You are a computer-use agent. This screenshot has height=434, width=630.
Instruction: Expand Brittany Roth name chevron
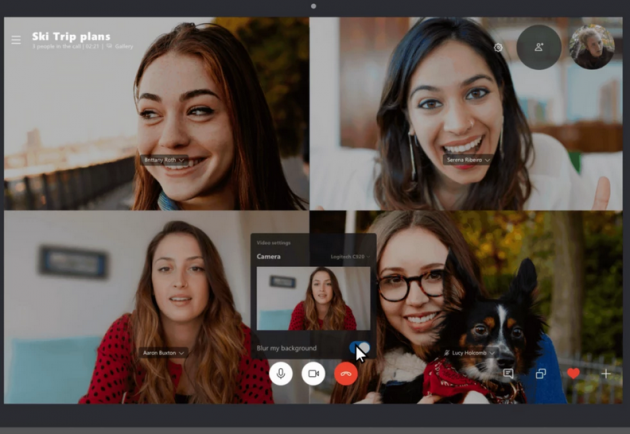click(x=181, y=160)
